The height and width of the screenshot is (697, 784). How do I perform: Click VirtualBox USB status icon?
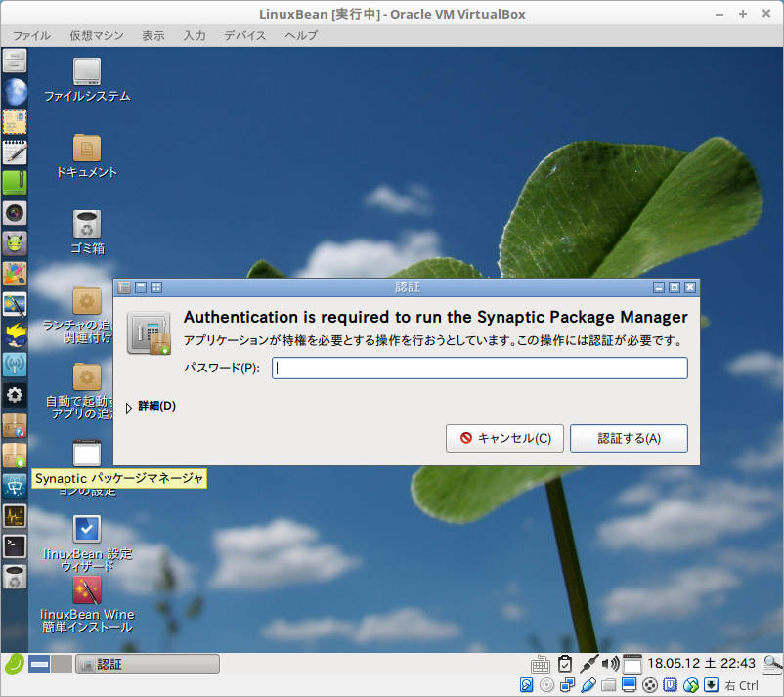tap(588, 685)
